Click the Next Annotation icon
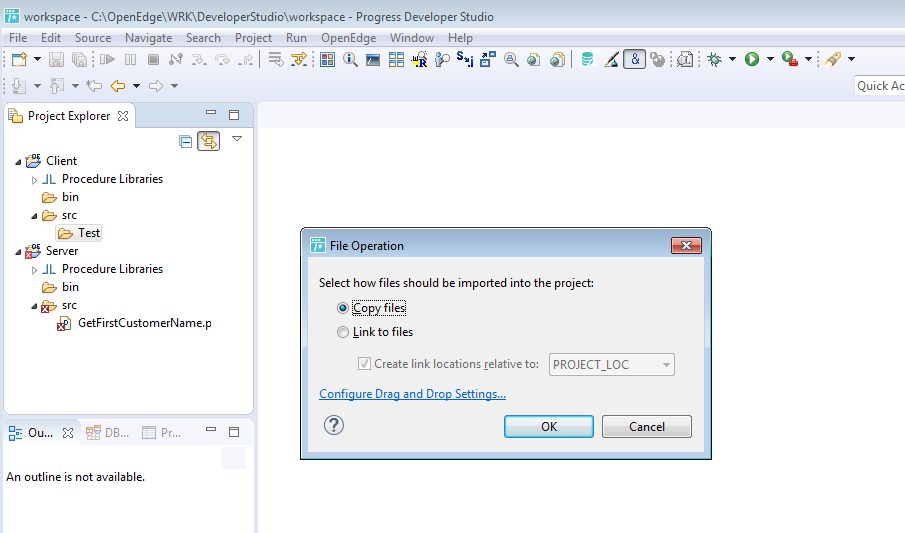905x533 pixels. coord(19,86)
